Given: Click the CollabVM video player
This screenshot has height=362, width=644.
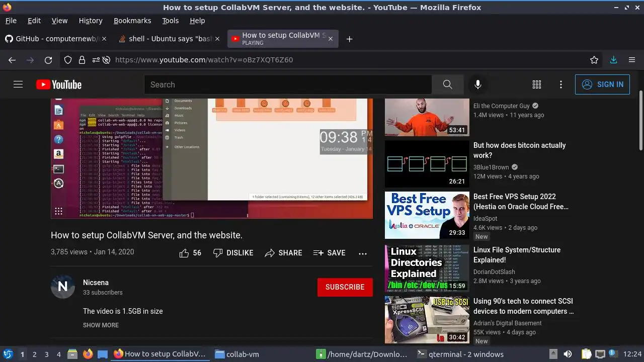Looking at the screenshot, I should (x=212, y=158).
